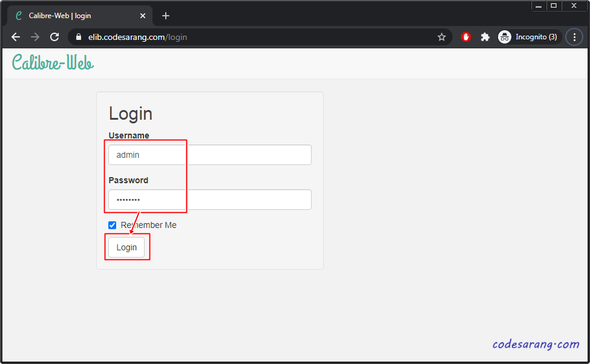Reload the current page
Image resolution: width=590 pixels, height=364 pixels.
[x=54, y=37]
